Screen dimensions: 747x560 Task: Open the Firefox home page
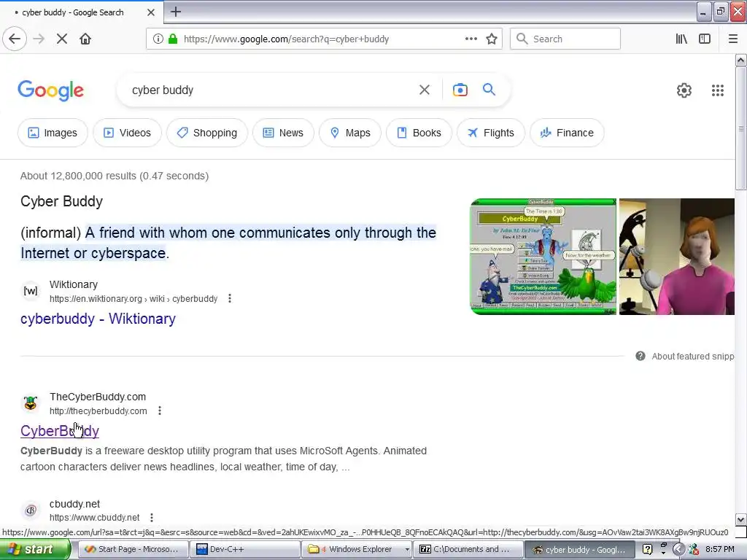pyautogui.click(x=85, y=39)
